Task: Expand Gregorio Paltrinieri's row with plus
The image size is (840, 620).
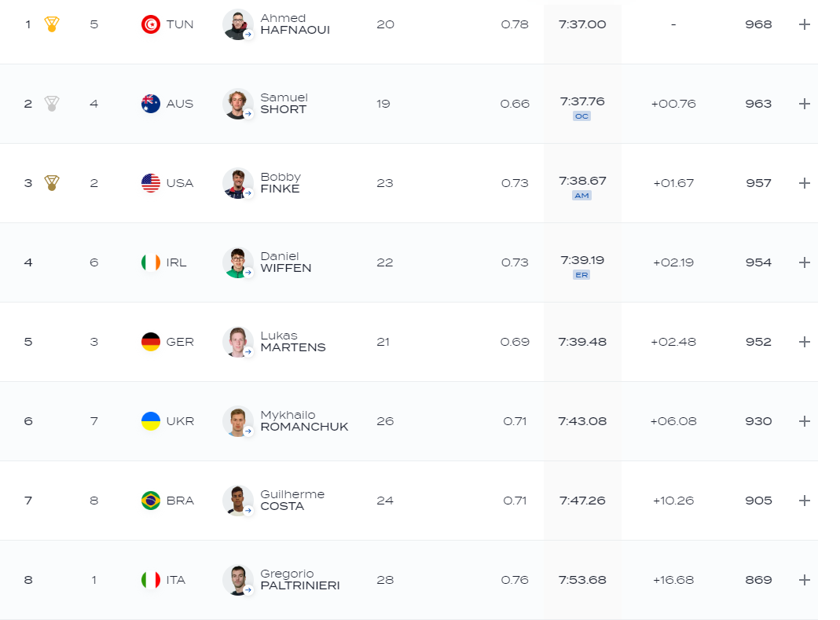Action: [x=804, y=580]
